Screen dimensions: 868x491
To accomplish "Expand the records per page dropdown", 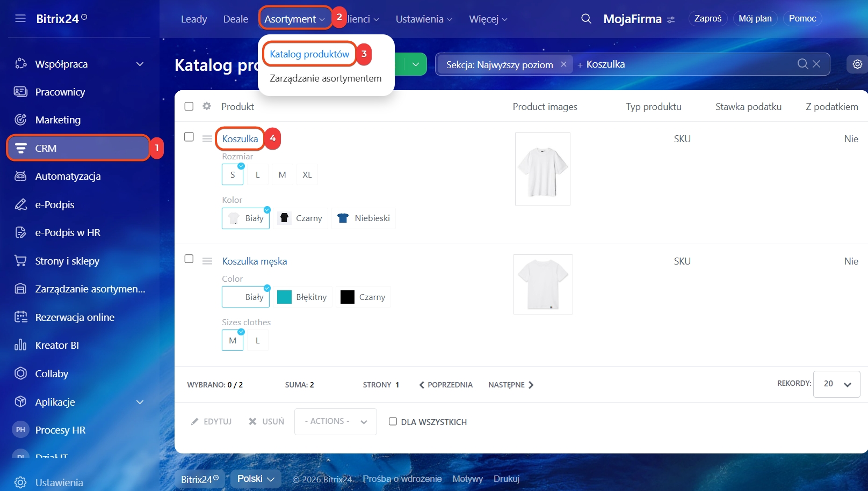I will [x=836, y=384].
